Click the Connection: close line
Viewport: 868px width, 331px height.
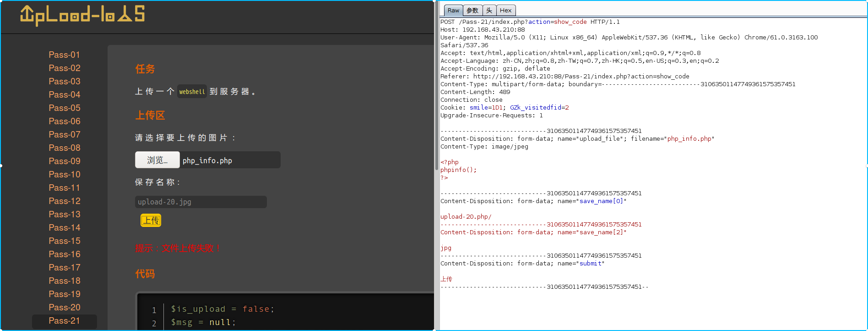[472, 100]
